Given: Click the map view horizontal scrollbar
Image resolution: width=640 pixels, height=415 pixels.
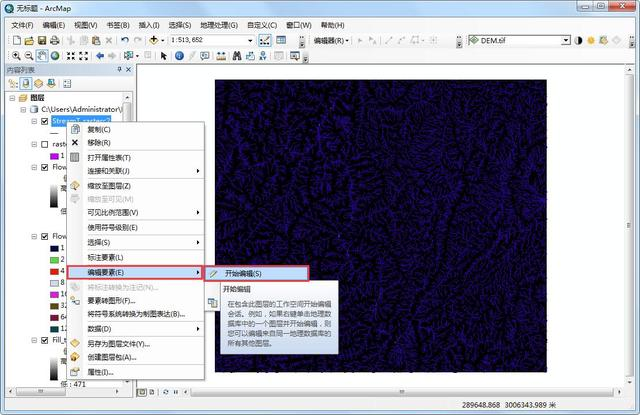Looking at the screenshot, I should coord(402,392).
